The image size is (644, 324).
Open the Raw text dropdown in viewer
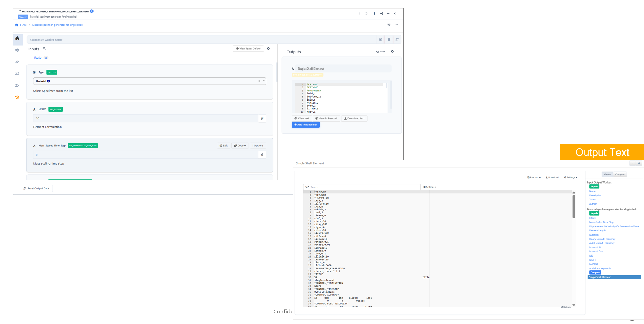[x=534, y=177]
